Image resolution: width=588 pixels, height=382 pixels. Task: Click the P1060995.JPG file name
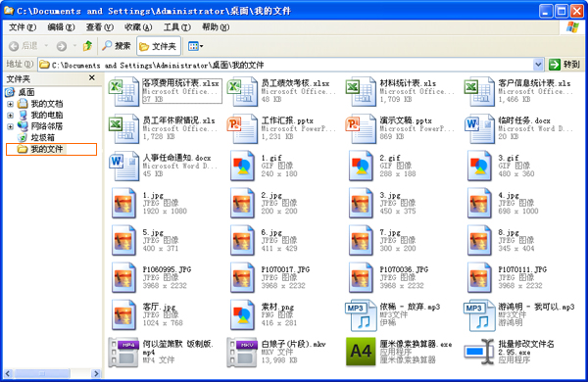[x=167, y=269]
